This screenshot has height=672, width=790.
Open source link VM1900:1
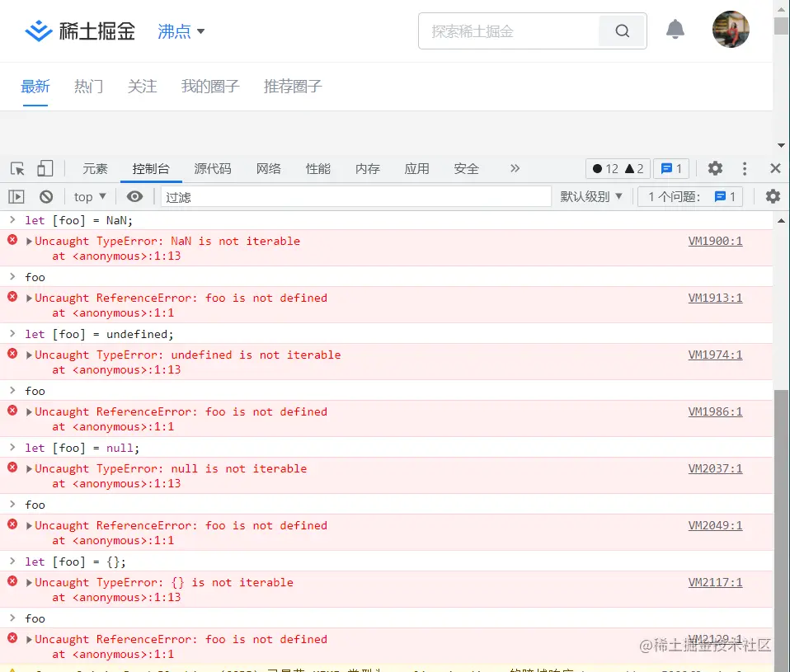715,242
